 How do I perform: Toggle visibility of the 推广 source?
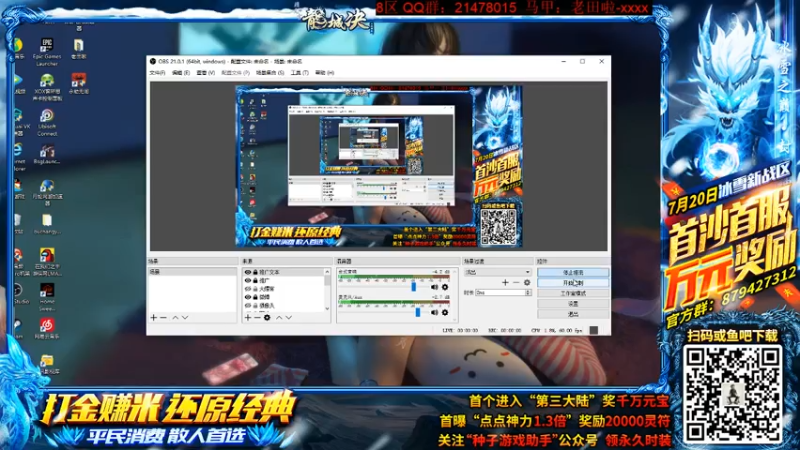(247, 281)
